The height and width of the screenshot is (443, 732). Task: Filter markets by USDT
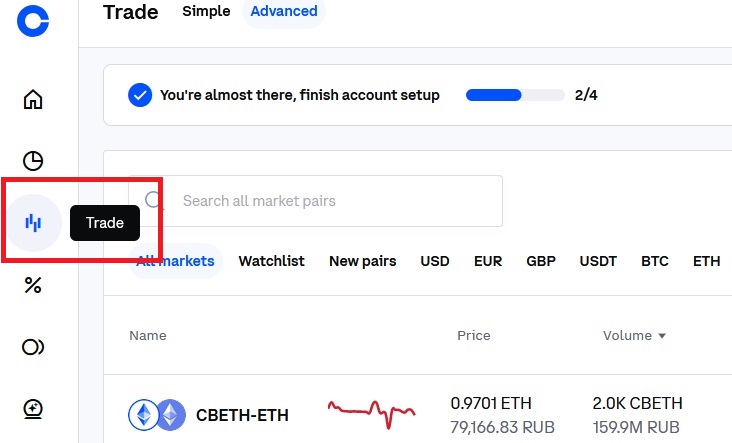click(598, 261)
